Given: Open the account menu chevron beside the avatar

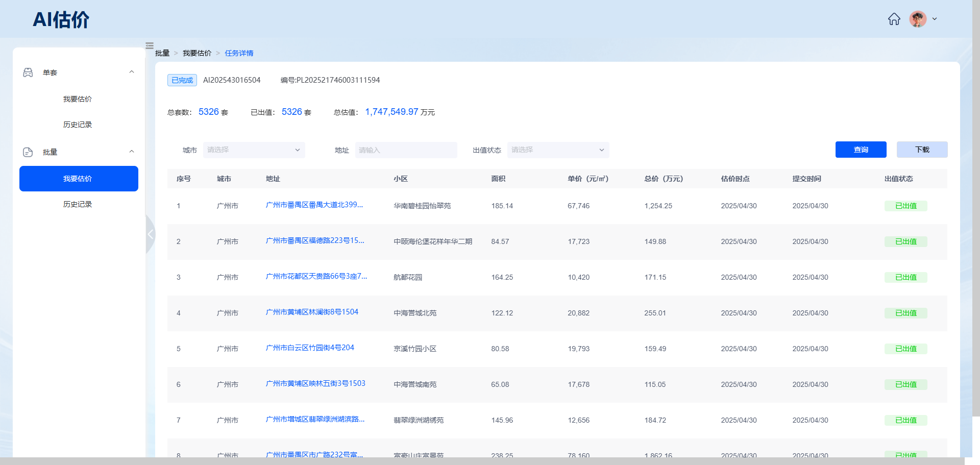Looking at the screenshot, I should pos(935,19).
